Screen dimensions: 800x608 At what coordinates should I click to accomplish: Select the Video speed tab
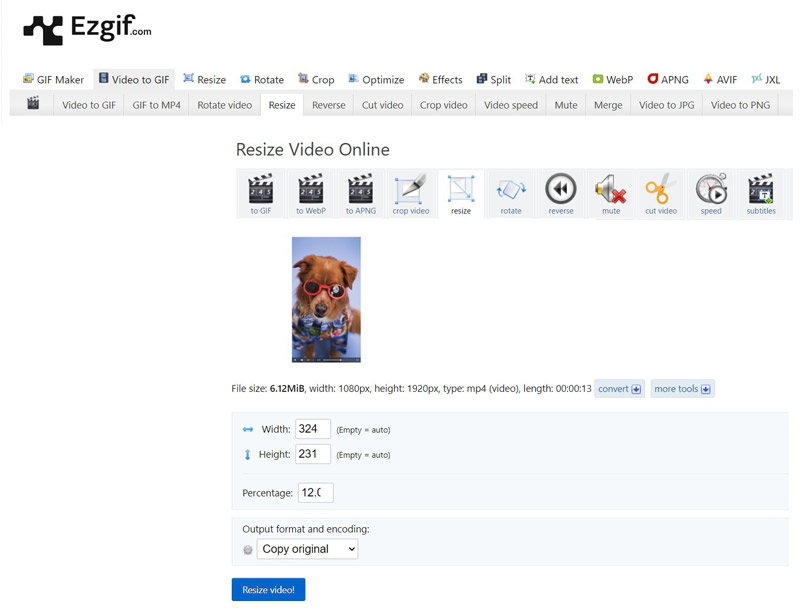511,105
